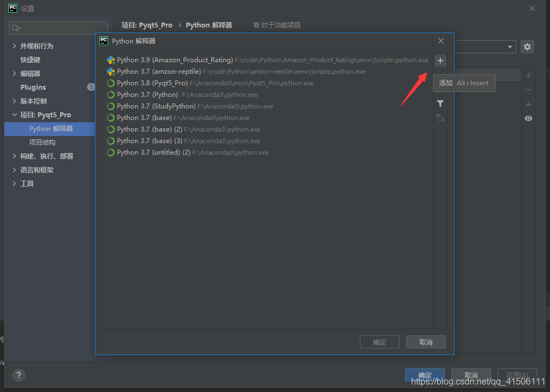This screenshot has width=550, height=392.
Task: Select Python 3.7 (base) (2) interpreter
Action: (x=268, y=129)
